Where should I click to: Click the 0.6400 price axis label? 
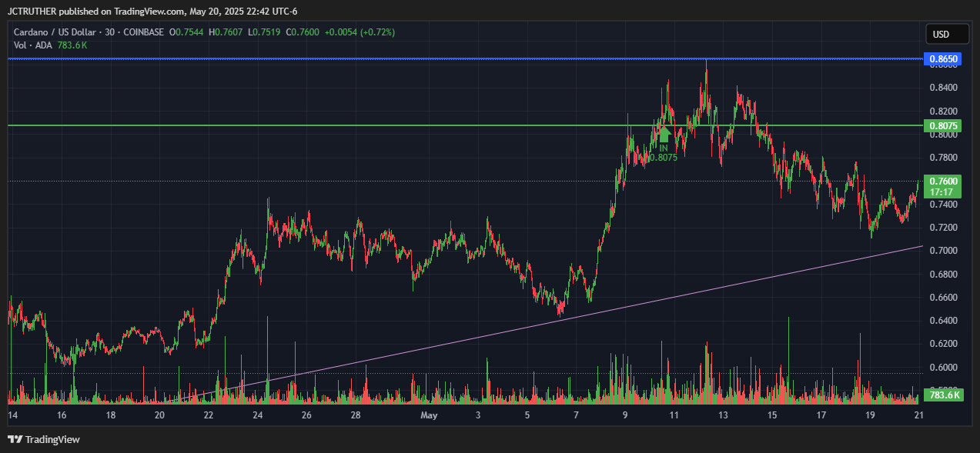tap(943, 320)
